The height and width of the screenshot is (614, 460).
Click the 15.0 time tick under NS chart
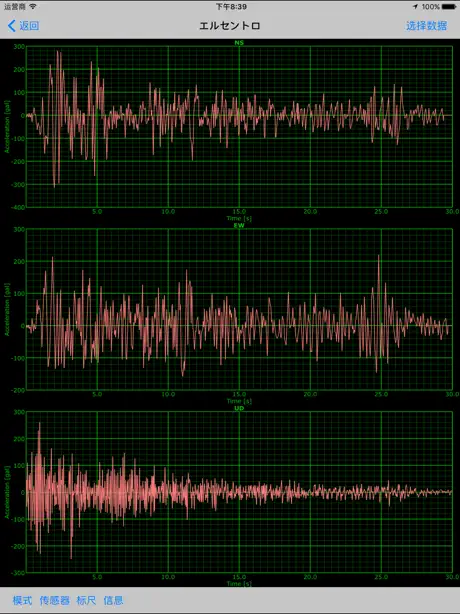[x=239, y=211]
